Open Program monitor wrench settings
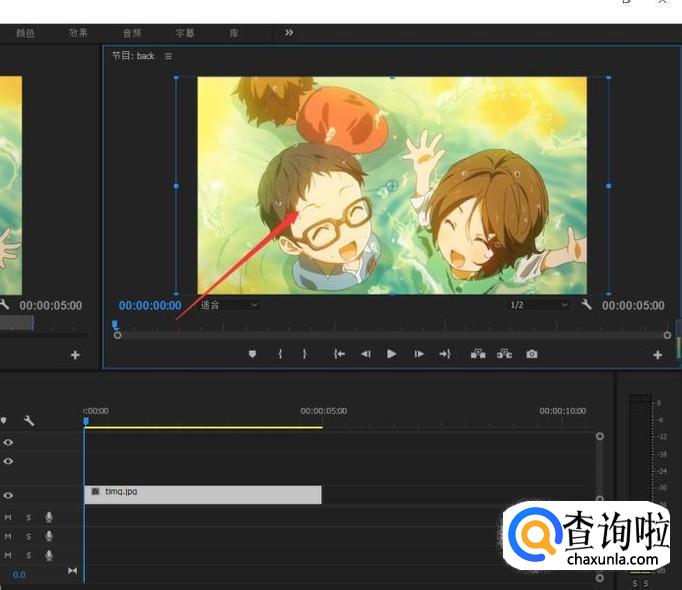Screen dimensions: 682x590 point(587,305)
